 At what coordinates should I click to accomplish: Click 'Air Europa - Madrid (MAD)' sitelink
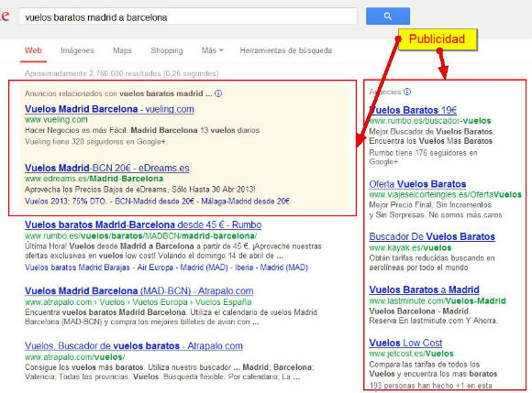click(183, 267)
